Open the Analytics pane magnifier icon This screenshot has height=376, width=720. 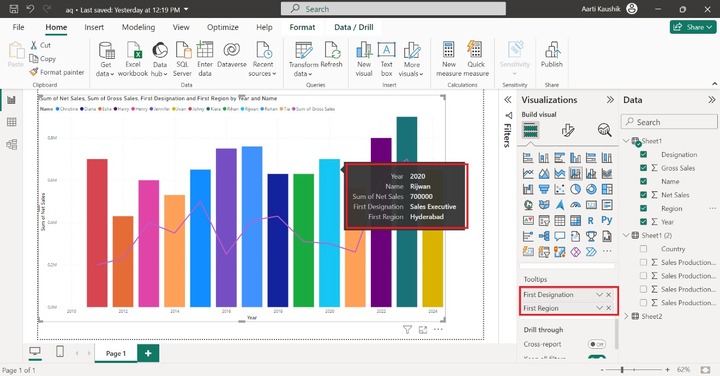click(604, 130)
